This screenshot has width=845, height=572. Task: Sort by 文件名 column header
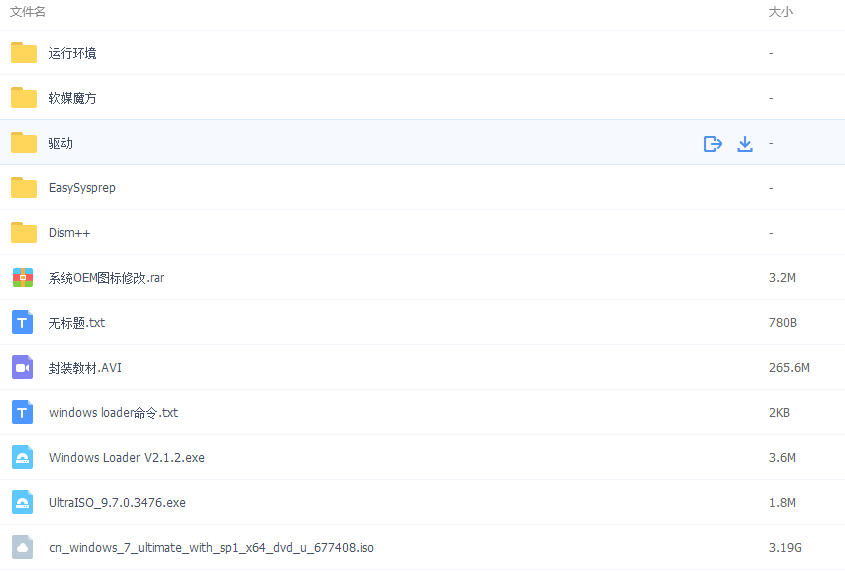[x=28, y=12]
